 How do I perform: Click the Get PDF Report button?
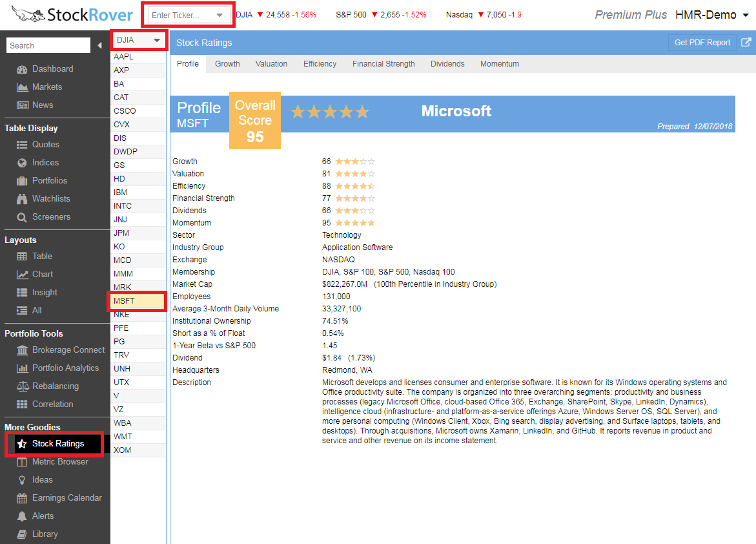coord(702,43)
